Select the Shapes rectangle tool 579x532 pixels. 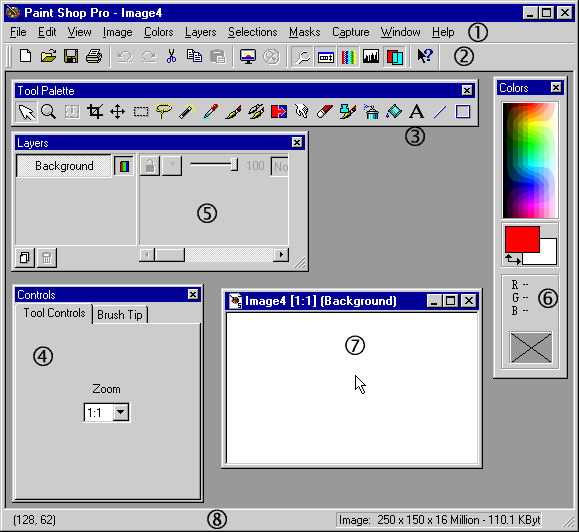pos(463,112)
